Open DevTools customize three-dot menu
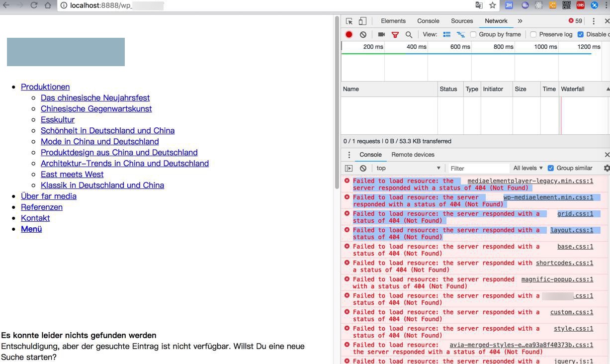The height and width of the screenshot is (364, 610). 593,21
